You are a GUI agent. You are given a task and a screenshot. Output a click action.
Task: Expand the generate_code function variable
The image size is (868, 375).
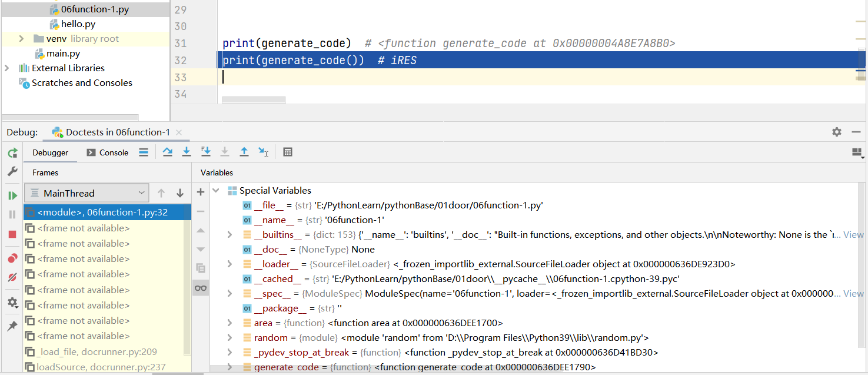[230, 367]
